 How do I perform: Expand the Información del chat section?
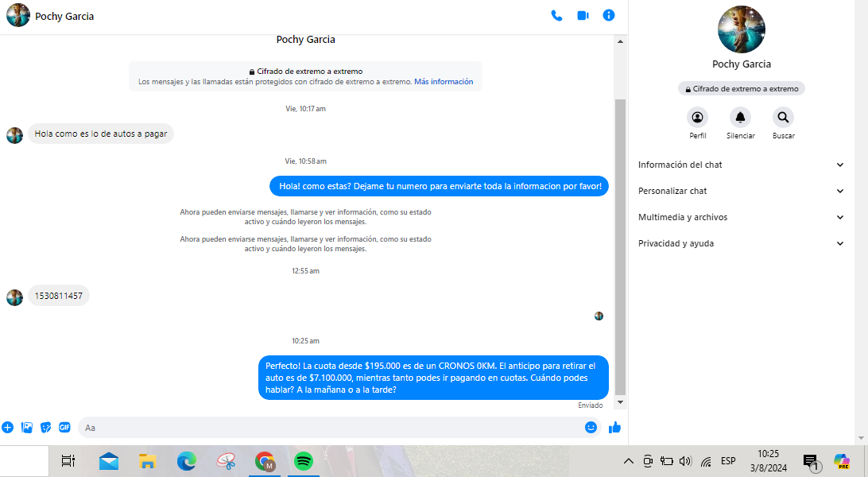coord(741,165)
